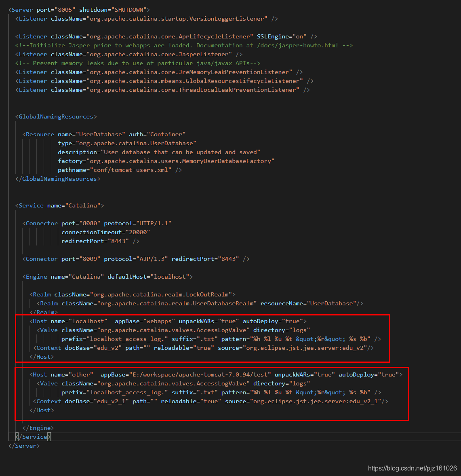
Task: Click the Resource name="UserDatabase" attribute
Action: (92, 134)
